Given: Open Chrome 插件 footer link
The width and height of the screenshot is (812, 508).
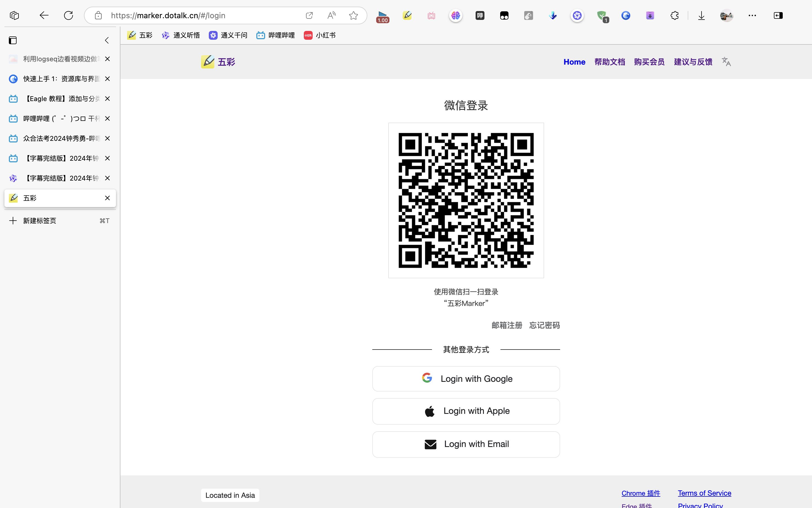Looking at the screenshot, I should click(640, 493).
